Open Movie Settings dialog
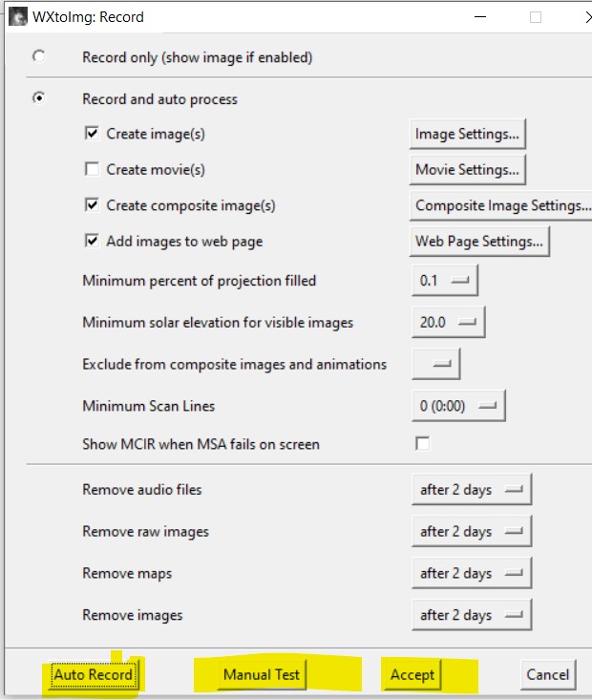Viewport: 592px width, 700px height. pos(468,170)
